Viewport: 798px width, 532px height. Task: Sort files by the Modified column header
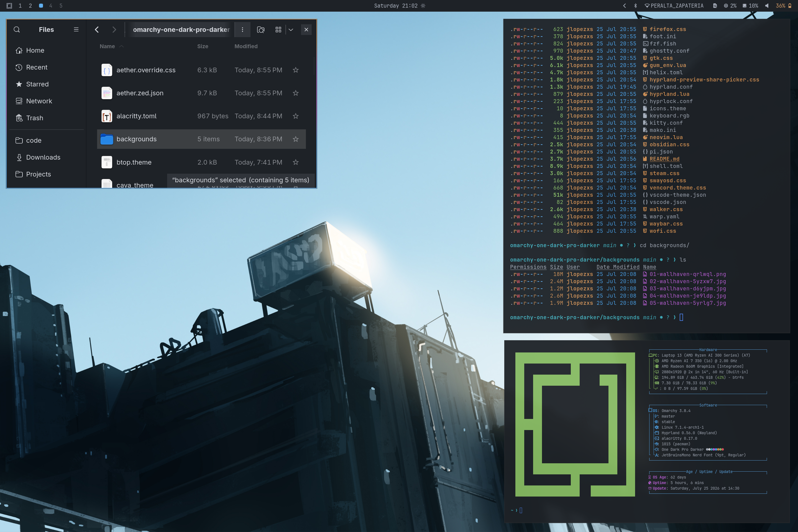(x=246, y=46)
